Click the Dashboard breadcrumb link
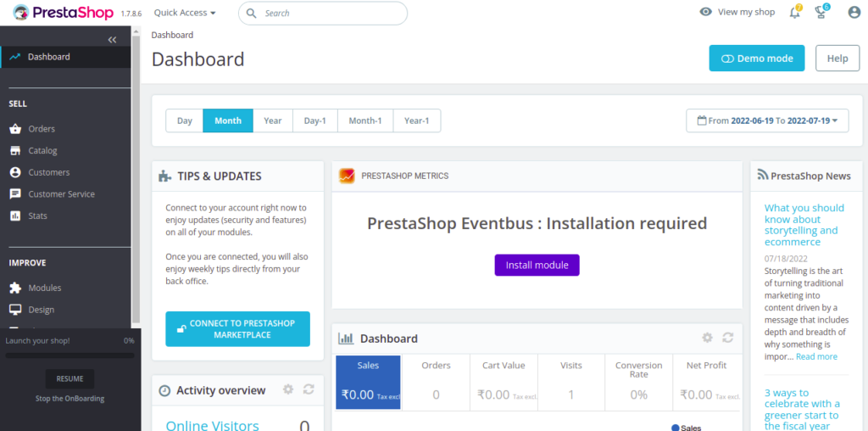Viewport: 868px width, 431px height. [x=172, y=35]
